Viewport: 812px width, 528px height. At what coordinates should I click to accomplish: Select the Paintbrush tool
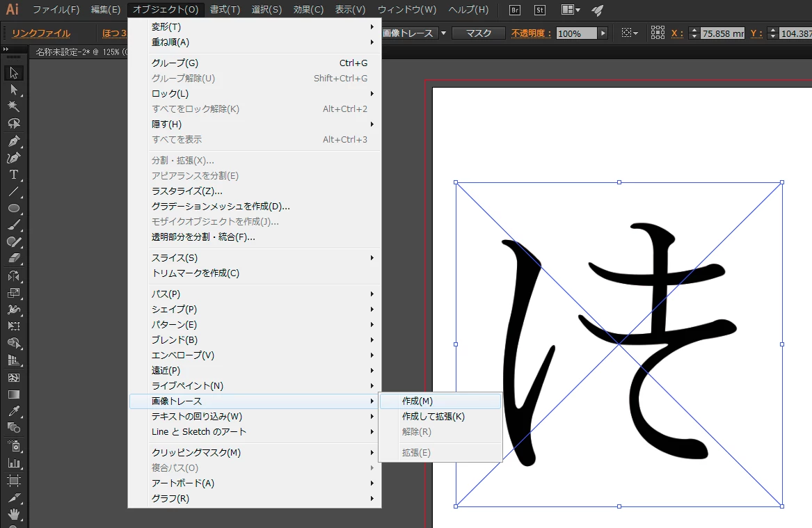[x=14, y=225]
